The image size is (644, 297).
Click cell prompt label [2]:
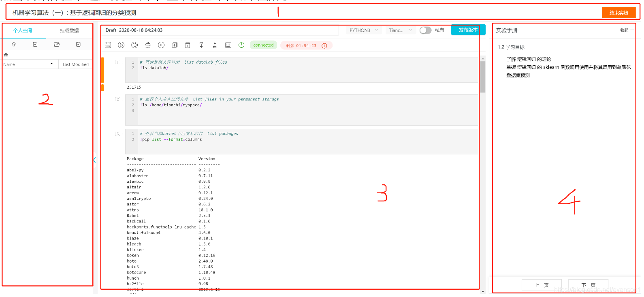point(119,99)
